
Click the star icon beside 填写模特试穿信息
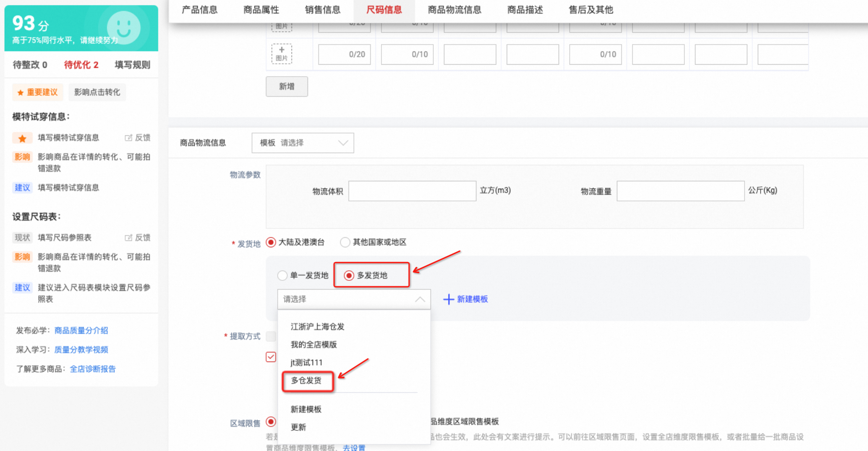22,138
